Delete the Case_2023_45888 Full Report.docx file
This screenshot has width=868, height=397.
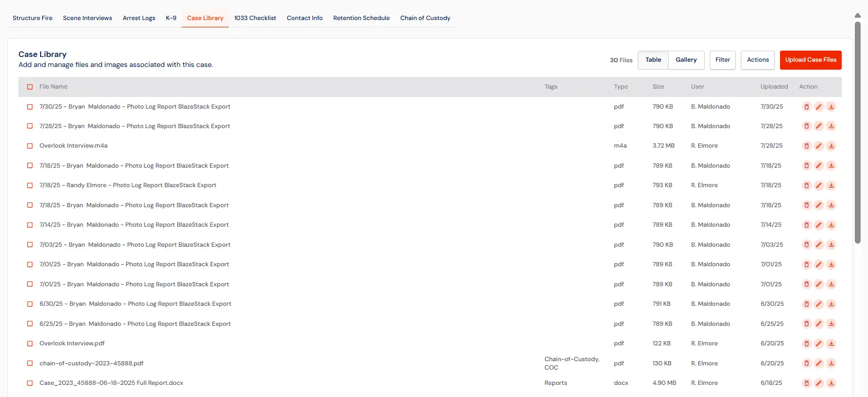tap(806, 383)
